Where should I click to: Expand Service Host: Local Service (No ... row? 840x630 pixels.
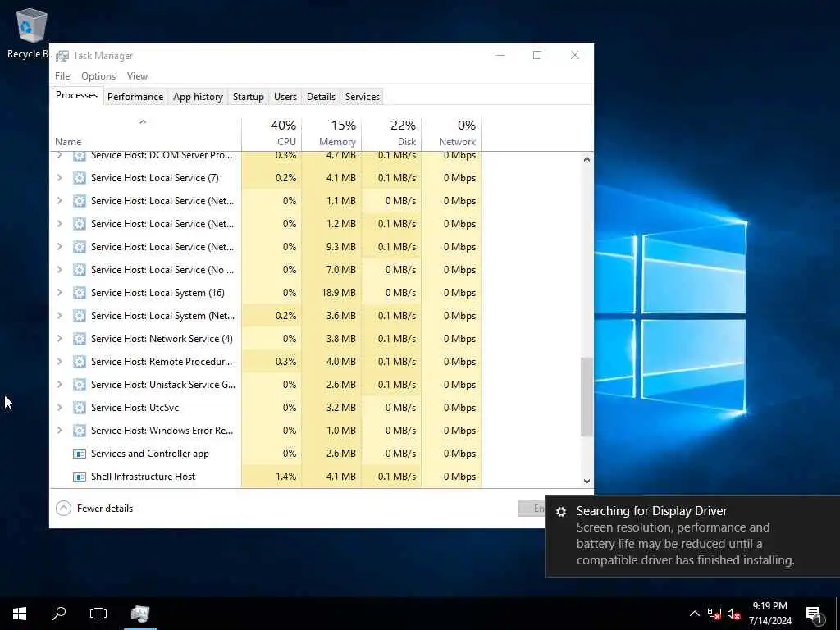[x=59, y=269]
